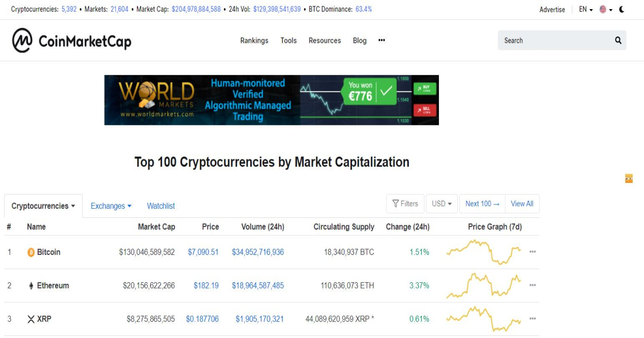Switch to the Watchlist tab

coord(161,206)
